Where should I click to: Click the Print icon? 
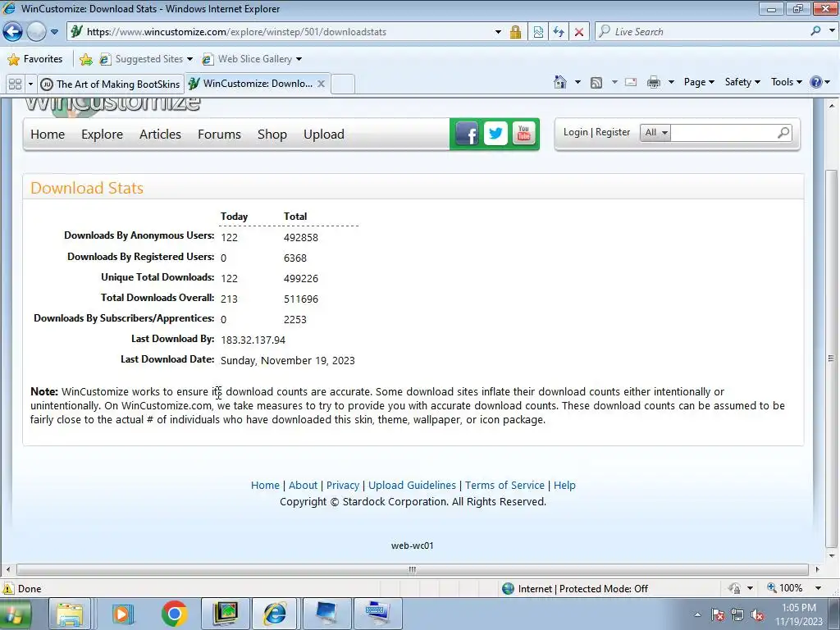point(654,82)
